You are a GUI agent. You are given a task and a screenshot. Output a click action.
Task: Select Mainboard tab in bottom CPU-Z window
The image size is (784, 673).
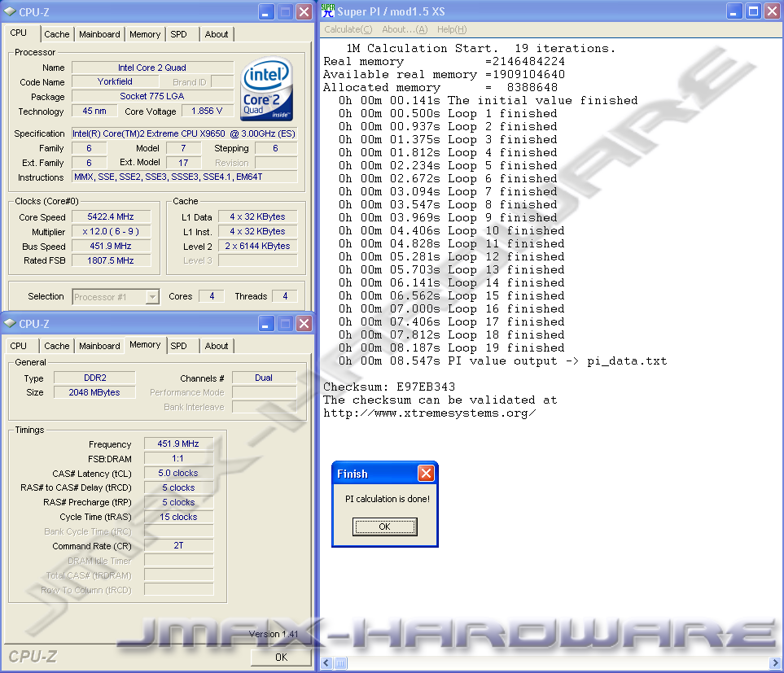point(99,346)
